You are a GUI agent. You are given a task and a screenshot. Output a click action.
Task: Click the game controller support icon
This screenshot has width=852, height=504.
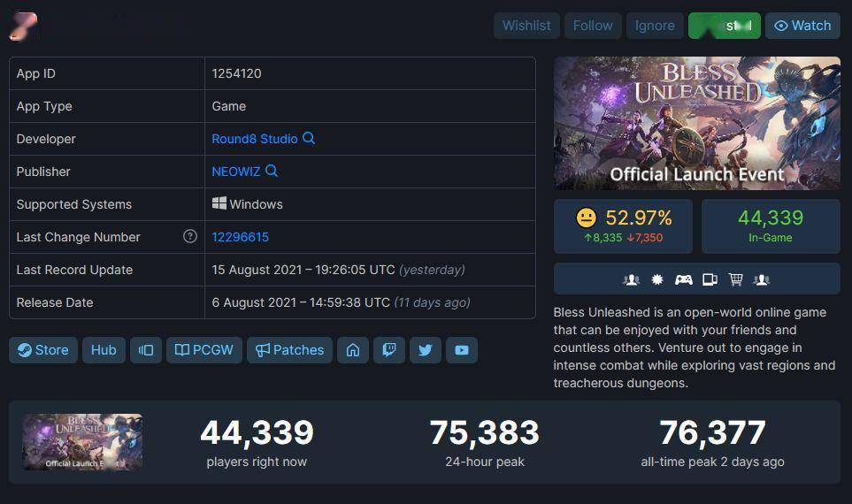click(x=684, y=279)
